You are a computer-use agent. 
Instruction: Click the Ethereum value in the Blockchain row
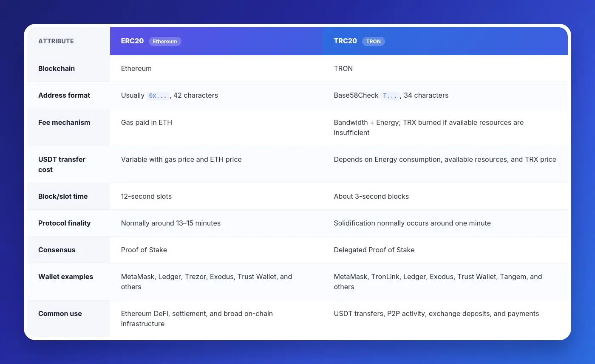coord(136,68)
